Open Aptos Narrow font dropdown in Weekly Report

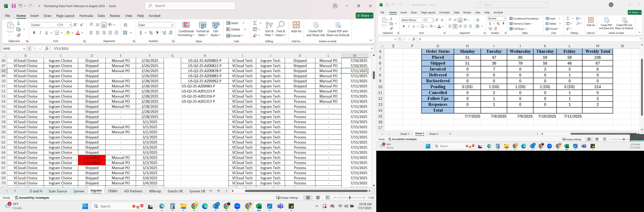(423, 20)
